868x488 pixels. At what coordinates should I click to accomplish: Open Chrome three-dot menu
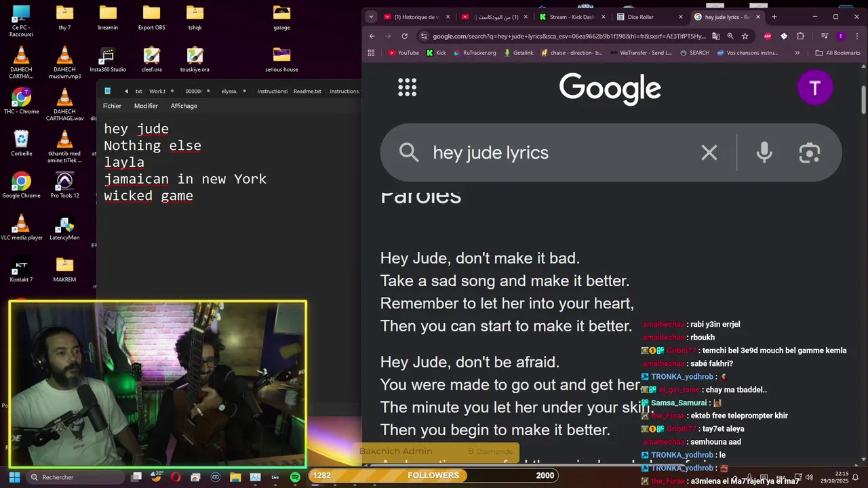[x=856, y=36]
